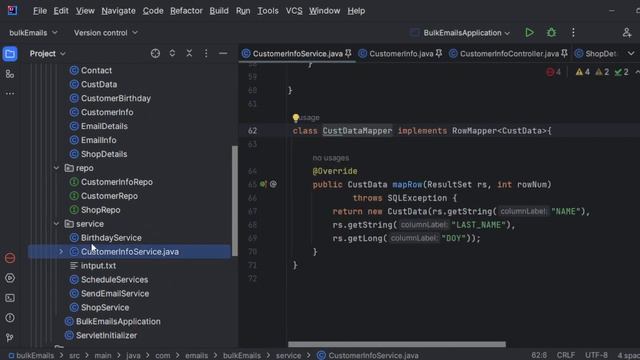Open the Build menu
640x360 pixels.
coord(219,11)
